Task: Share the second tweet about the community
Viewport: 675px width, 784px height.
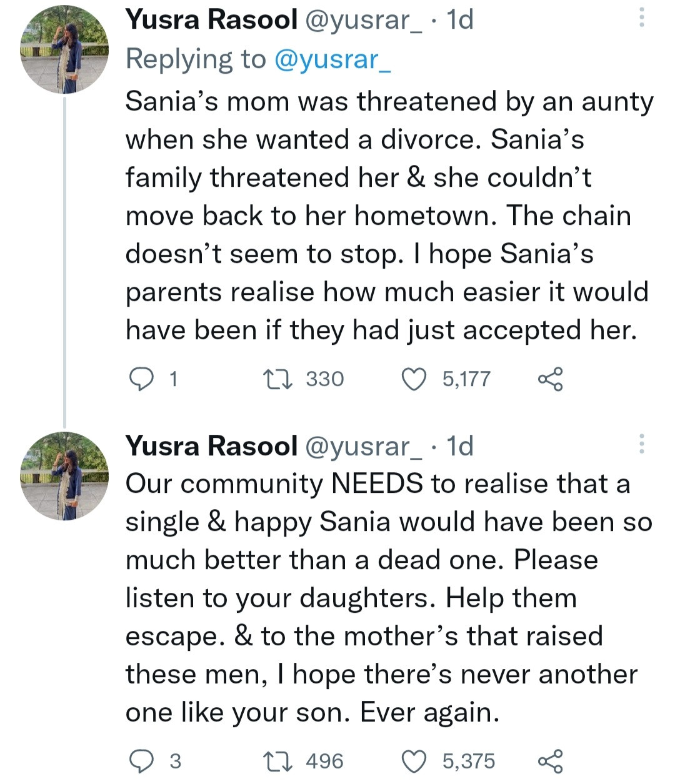Action: (x=550, y=761)
